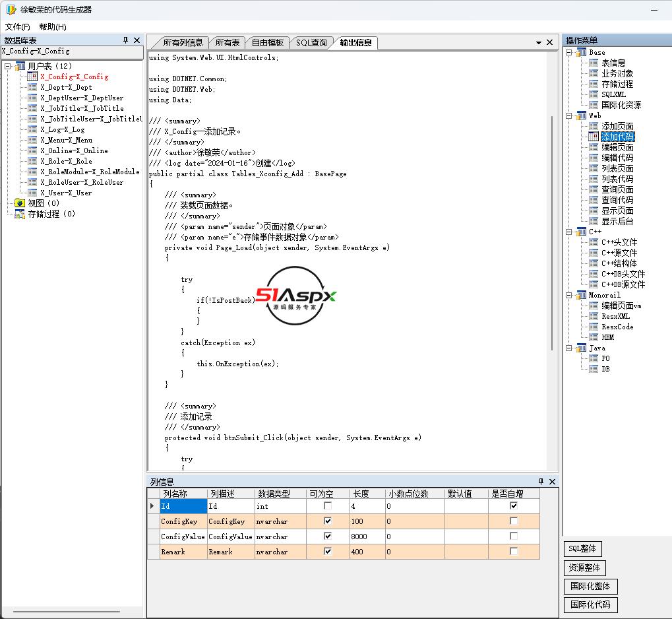Toggle 是否自增 checkbox for ConfigKey row
Screen dimensions: 672x619
click(x=514, y=521)
